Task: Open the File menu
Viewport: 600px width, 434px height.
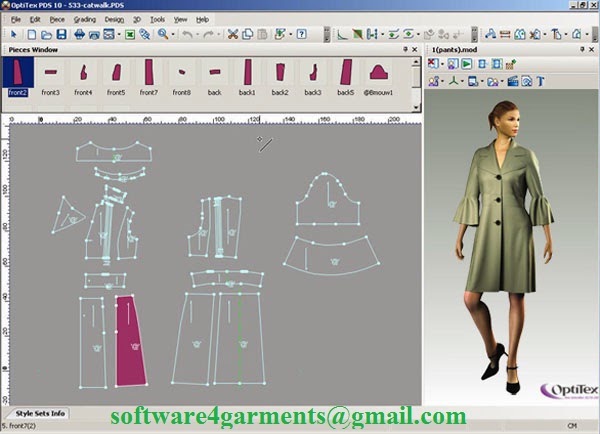Action: click(16, 20)
